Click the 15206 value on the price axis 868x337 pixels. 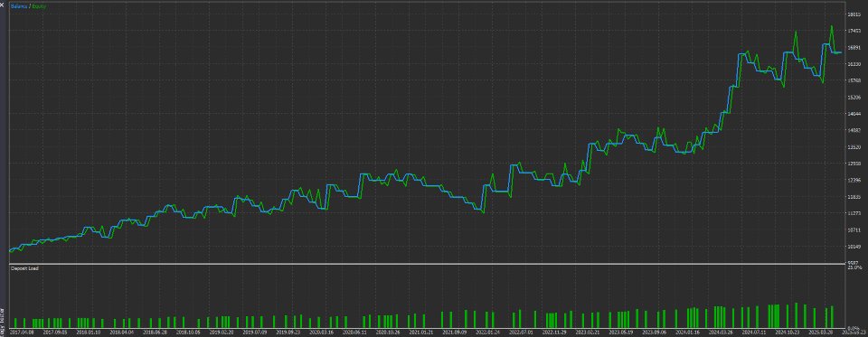point(854,98)
